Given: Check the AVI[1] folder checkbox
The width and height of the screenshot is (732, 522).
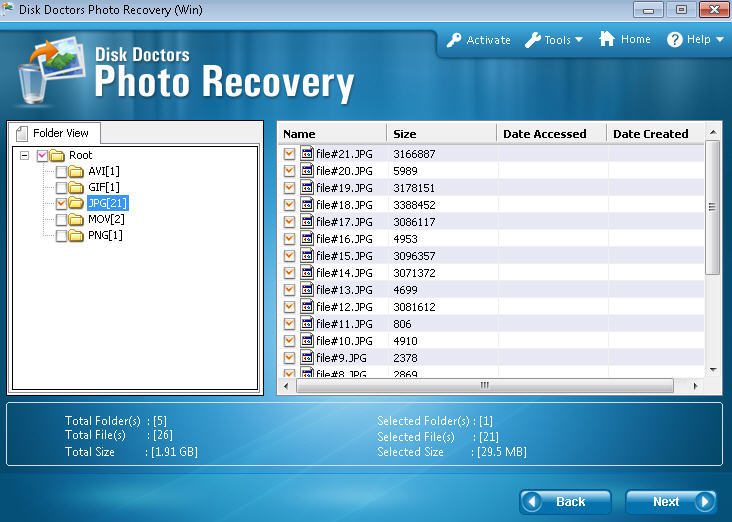Looking at the screenshot, I should click(x=61, y=172).
